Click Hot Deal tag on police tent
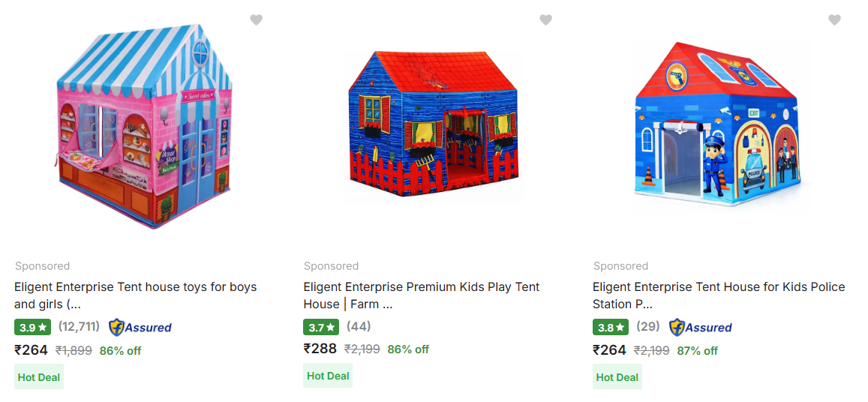Screen dimensions: 868x402 [617, 377]
